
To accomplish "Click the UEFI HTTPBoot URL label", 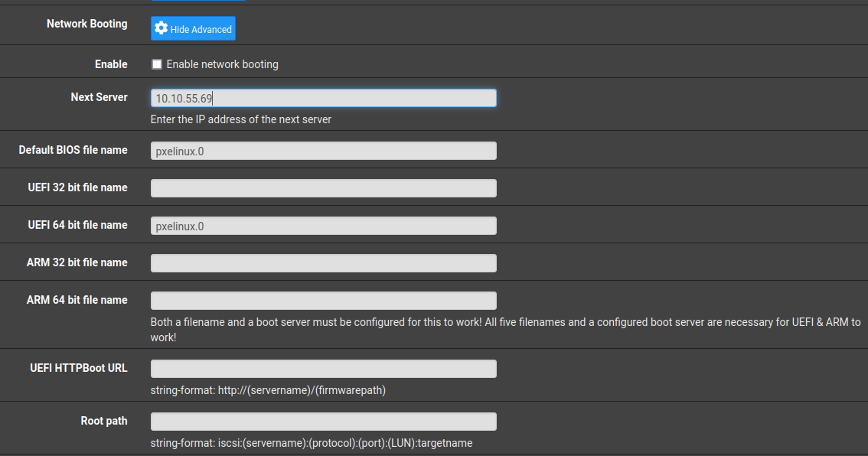I will click(x=78, y=368).
